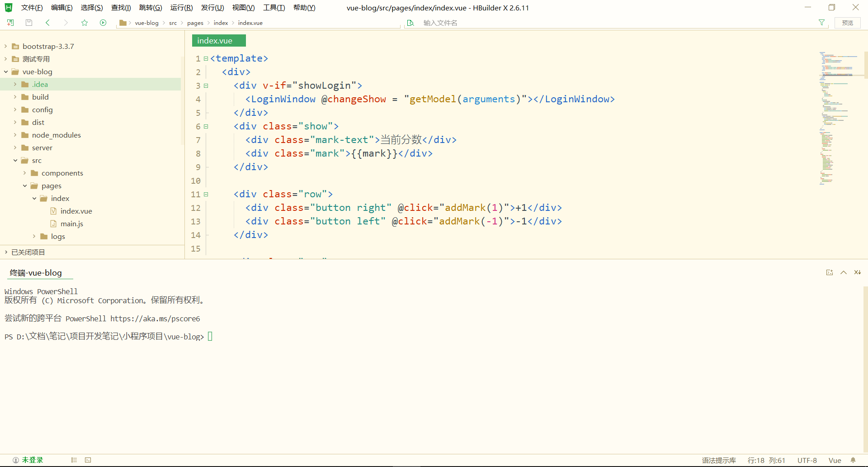This screenshot has height=467, width=868.
Task: Open the 运行(R) menu
Action: coord(181,8)
